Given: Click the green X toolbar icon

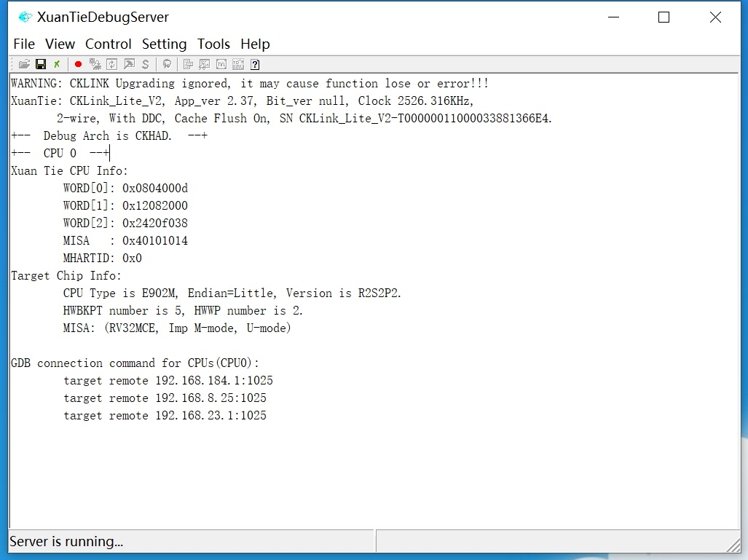Looking at the screenshot, I should tap(57, 64).
